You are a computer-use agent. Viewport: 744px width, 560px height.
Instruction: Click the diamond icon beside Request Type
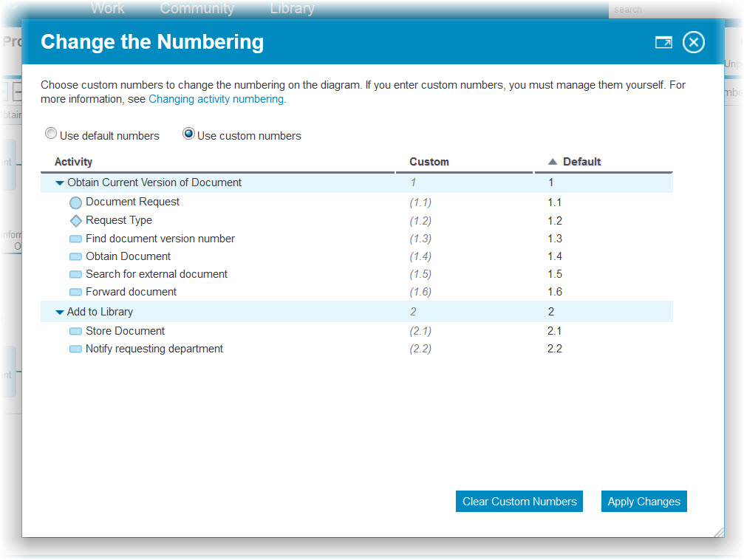(x=75, y=221)
